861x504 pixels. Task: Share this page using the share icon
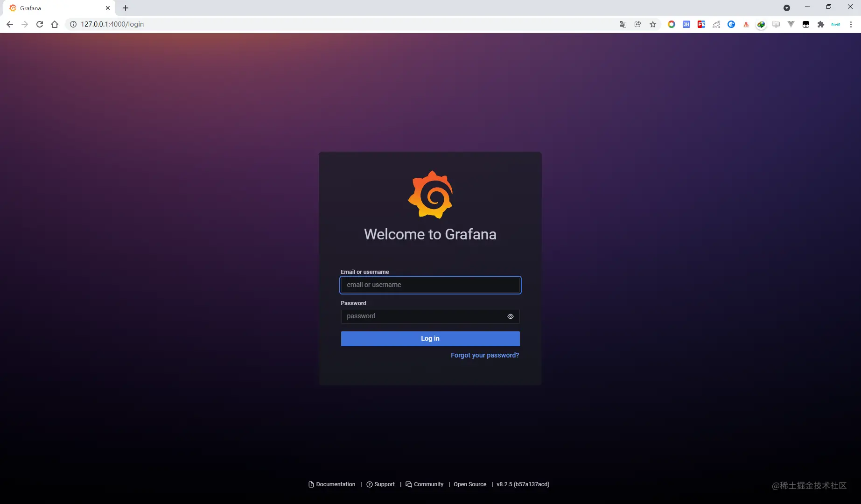638,24
